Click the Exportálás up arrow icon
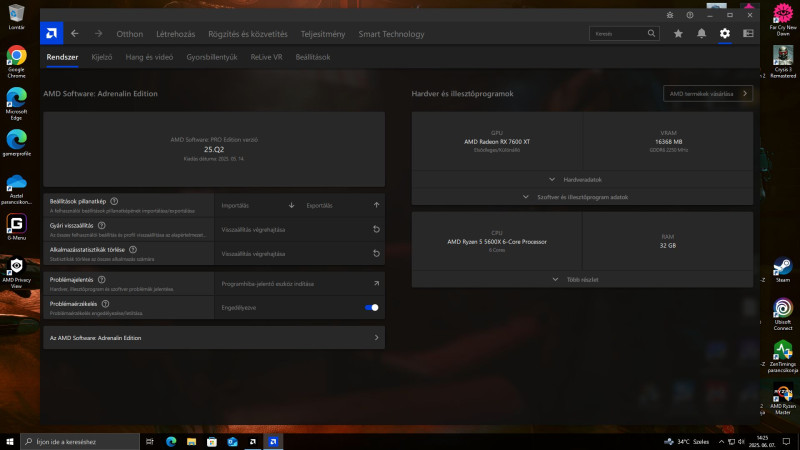Screen dimensions: 800x450 (x=377, y=205)
